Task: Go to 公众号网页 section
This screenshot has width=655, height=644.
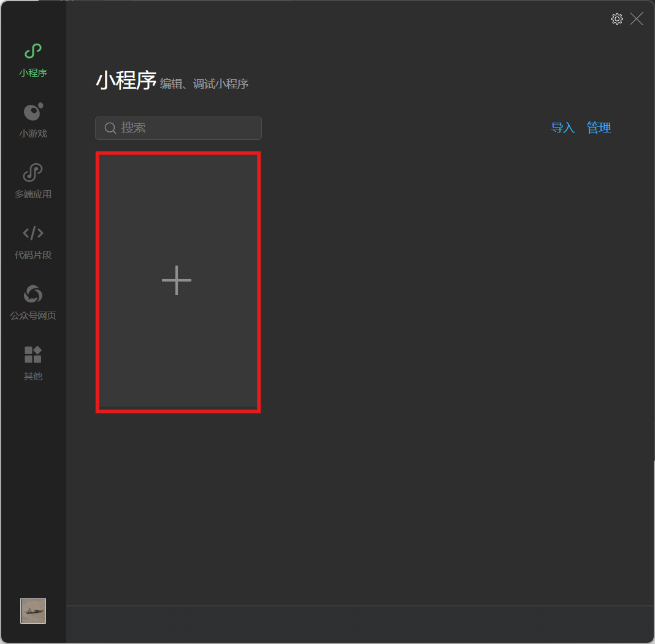Action: [x=33, y=303]
